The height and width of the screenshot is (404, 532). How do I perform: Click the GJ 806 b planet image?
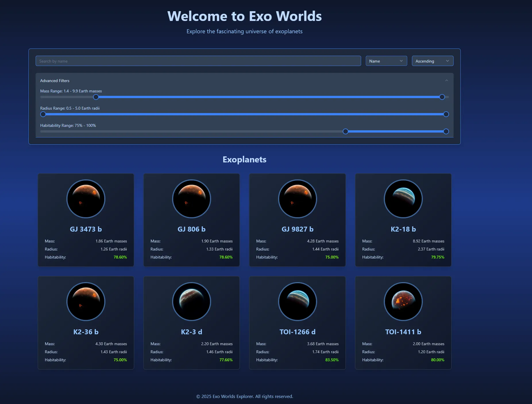point(191,199)
